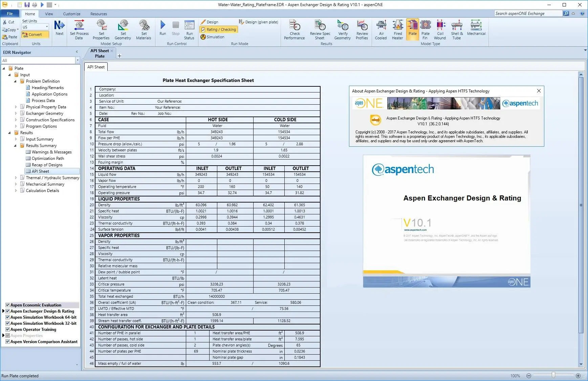Click the Convert units button
The image size is (588, 381).
pyautogui.click(x=35, y=35)
